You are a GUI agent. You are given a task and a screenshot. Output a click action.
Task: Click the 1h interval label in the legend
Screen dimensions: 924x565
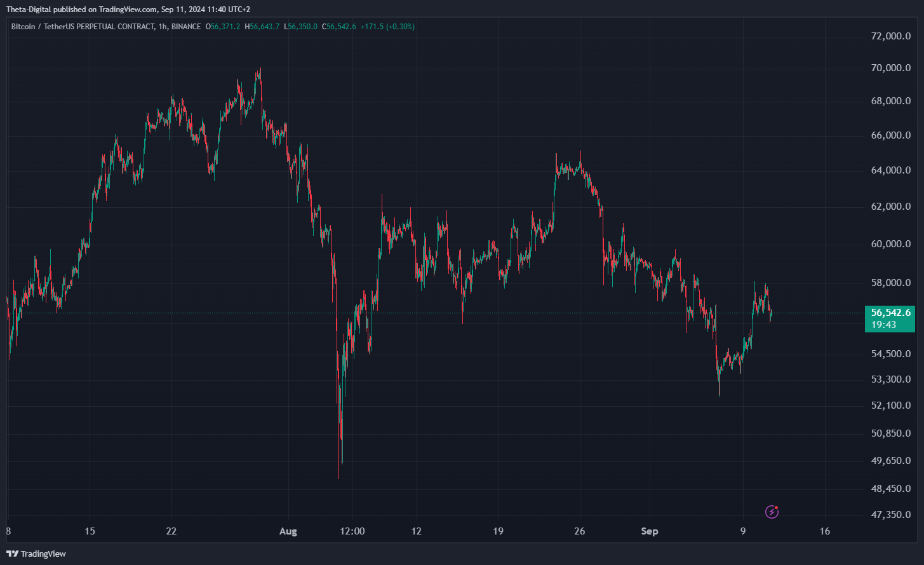[162, 27]
